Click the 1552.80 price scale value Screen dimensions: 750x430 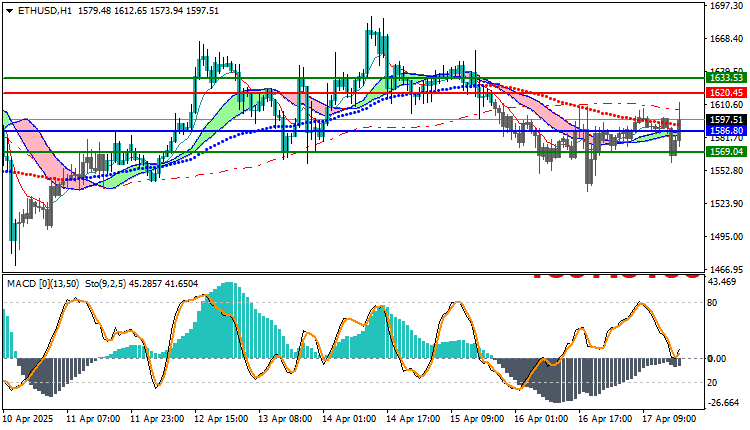coord(727,170)
